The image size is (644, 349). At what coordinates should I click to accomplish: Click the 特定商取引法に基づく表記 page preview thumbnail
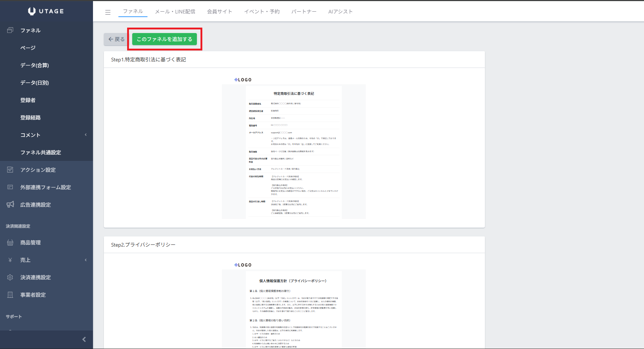tap(293, 151)
